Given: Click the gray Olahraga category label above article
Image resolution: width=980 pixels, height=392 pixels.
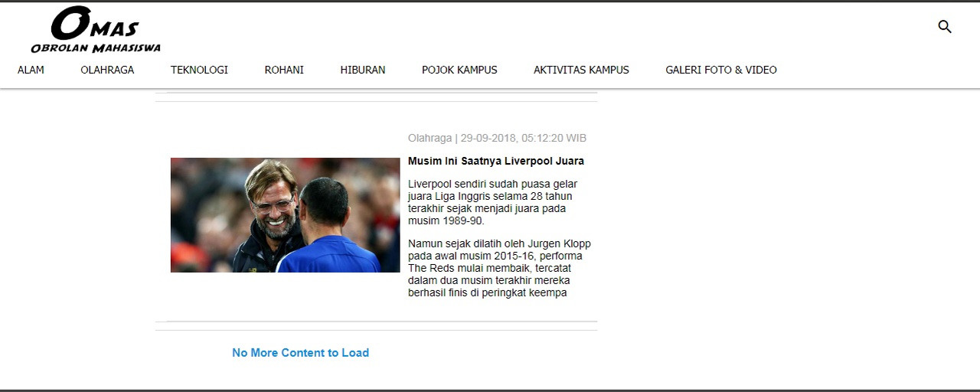Looking at the screenshot, I should [430, 139].
